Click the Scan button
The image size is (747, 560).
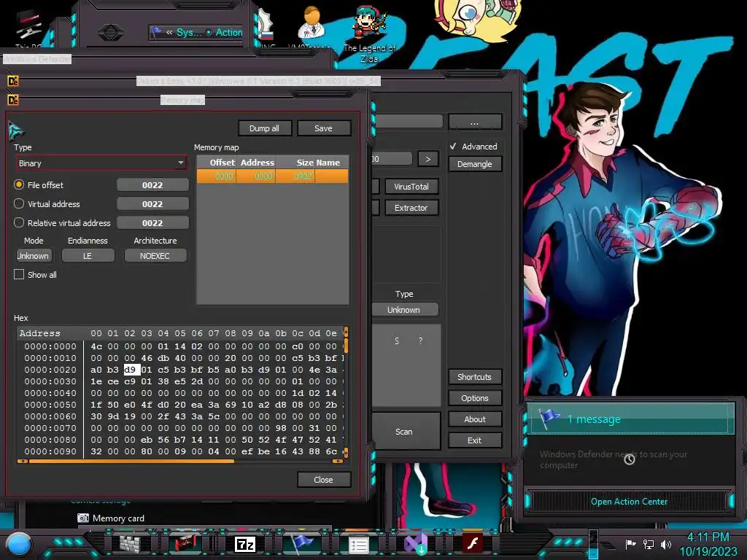click(405, 432)
